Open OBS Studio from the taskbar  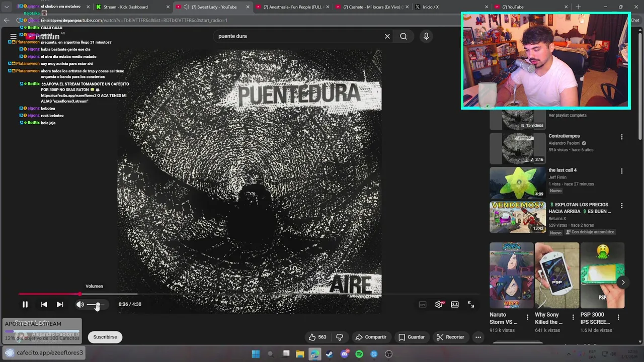[x=388, y=354]
